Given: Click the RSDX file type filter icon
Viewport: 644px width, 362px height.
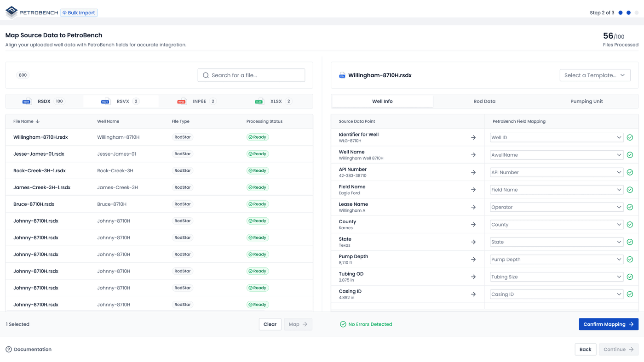Looking at the screenshot, I should point(26,101).
